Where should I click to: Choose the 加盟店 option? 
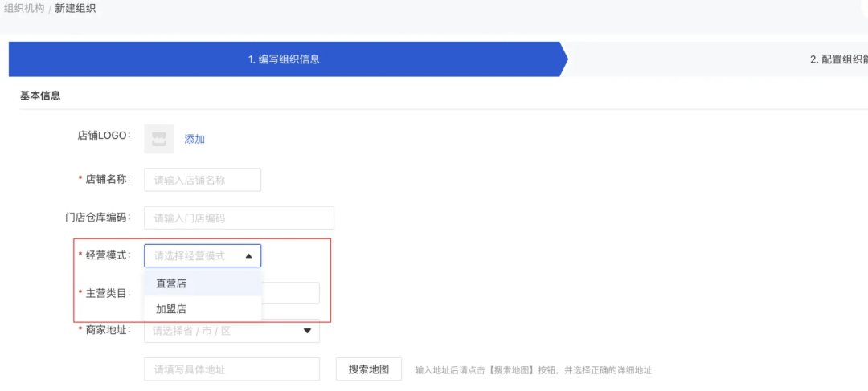171,309
